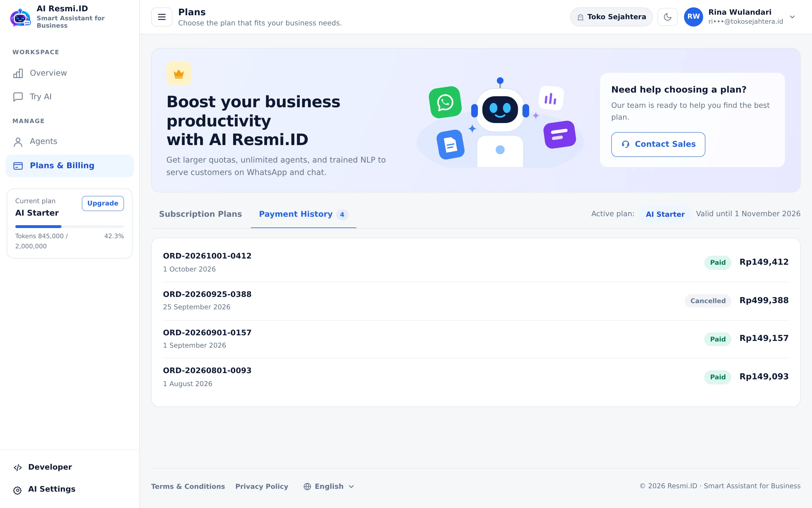Click the yellow crown icon
The height and width of the screenshot is (508, 812).
point(179,74)
